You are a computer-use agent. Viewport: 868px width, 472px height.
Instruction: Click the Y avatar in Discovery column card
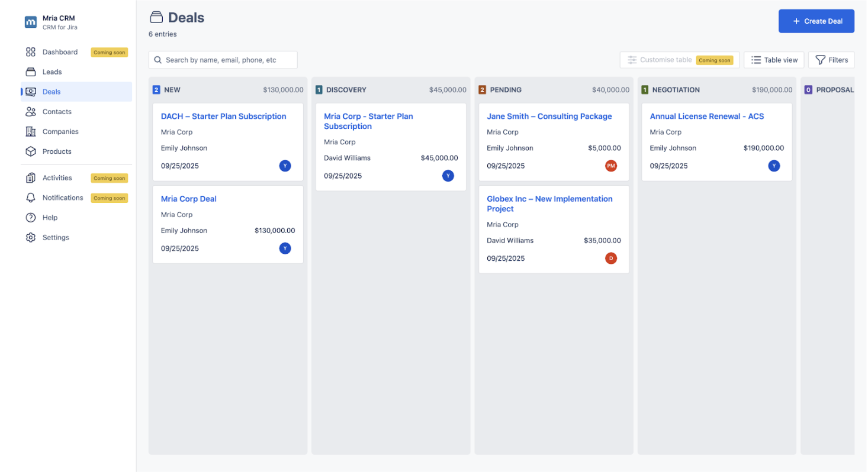pyautogui.click(x=448, y=176)
